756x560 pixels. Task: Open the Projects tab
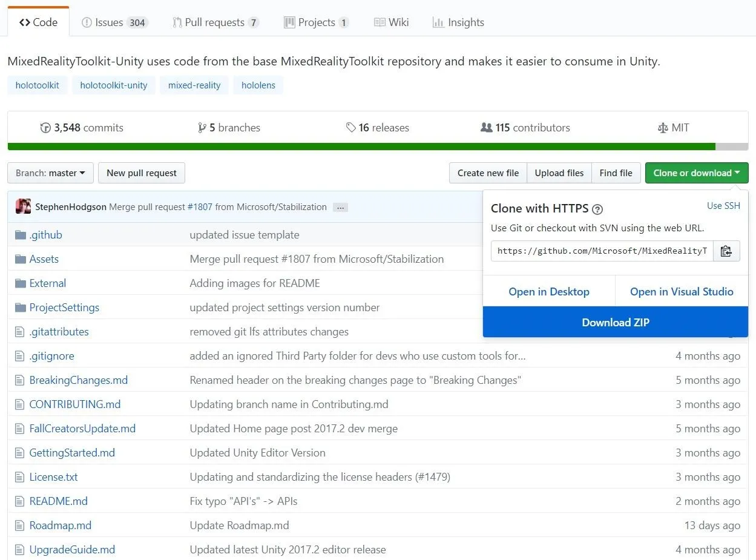316,22
